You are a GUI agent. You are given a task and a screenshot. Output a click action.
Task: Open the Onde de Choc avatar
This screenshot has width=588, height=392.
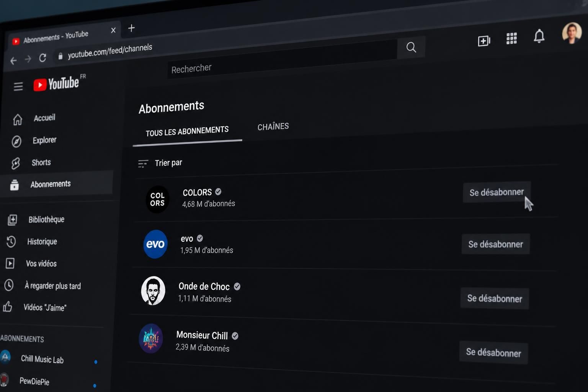[153, 291]
